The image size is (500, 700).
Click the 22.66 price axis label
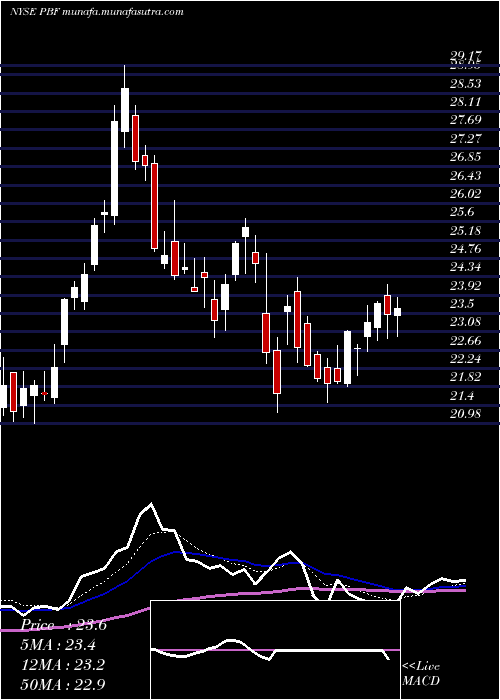coord(466,341)
